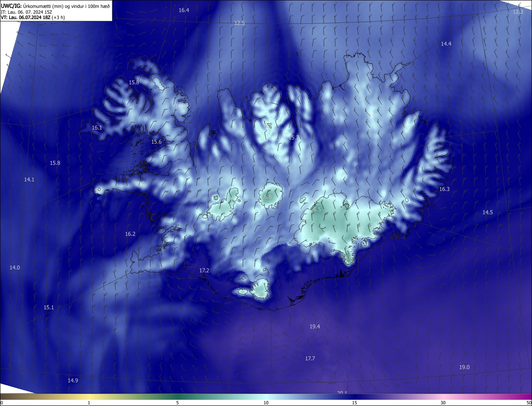Click the yellow colorbar segment above label 1
Image resolution: width=532 pixels, height=406 pixels.
click(x=89, y=396)
